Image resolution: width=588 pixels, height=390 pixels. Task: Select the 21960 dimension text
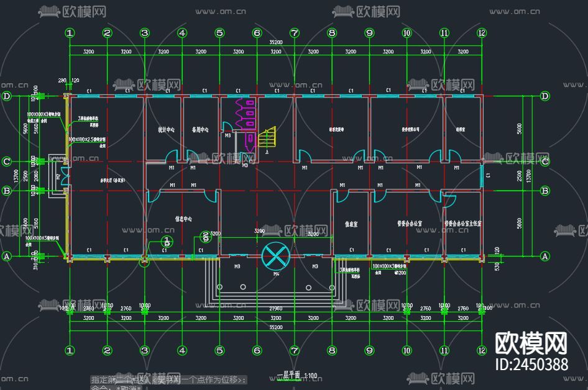(275, 308)
